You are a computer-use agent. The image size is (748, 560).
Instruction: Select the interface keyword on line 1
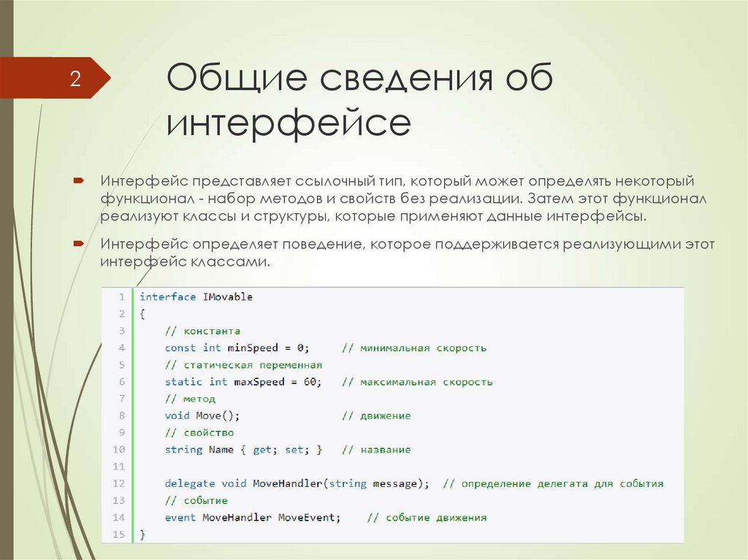tap(167, 296)
